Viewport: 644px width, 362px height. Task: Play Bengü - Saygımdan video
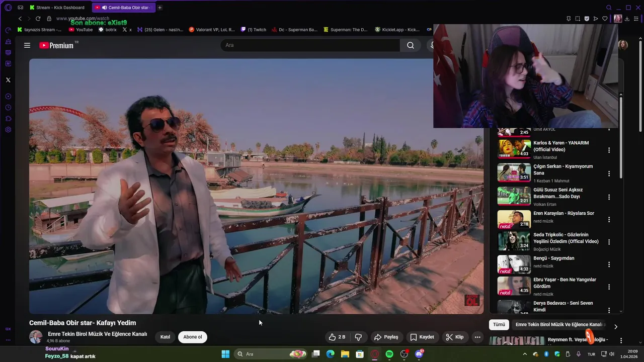pos(514,264)
